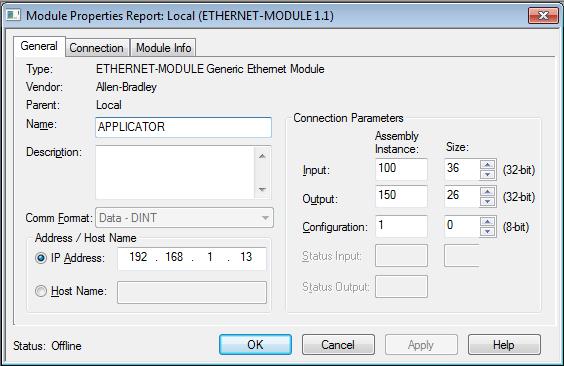
Task: Click the Status Input size field
Action: [462, 256]
